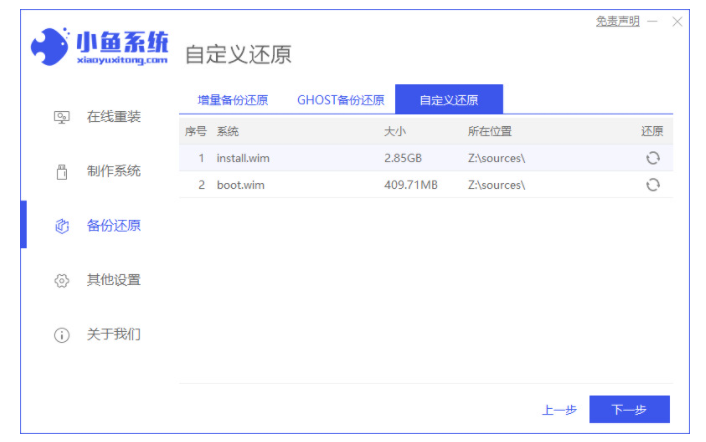Select the boot.wim file name
This screenshot has width=706, height=442.
tap(240, 185)
